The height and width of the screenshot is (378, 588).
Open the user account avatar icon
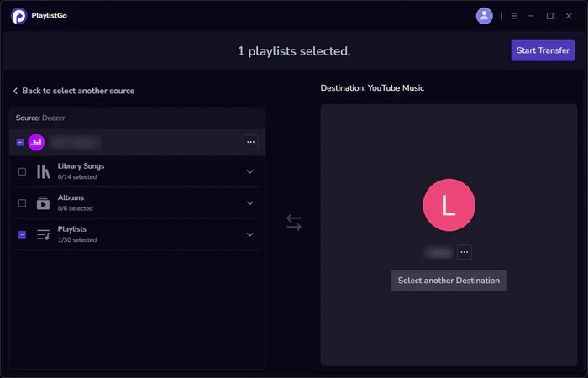coord(484,16)
